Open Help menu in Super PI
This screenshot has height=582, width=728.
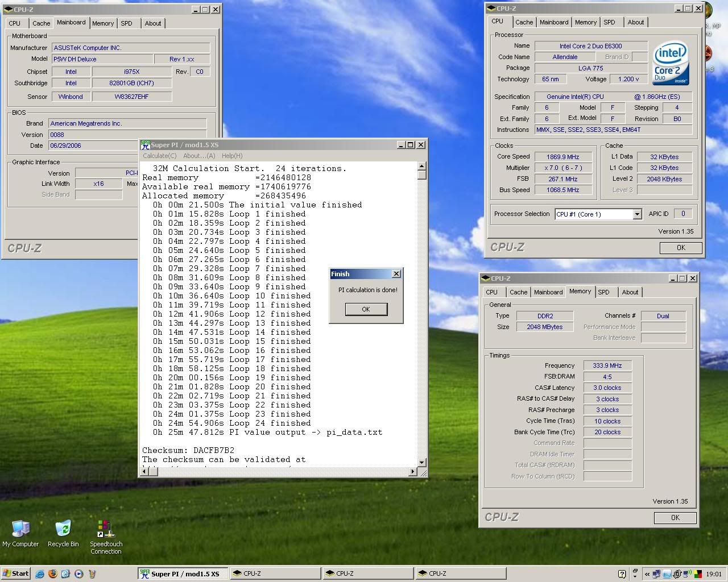coord(232,156)
